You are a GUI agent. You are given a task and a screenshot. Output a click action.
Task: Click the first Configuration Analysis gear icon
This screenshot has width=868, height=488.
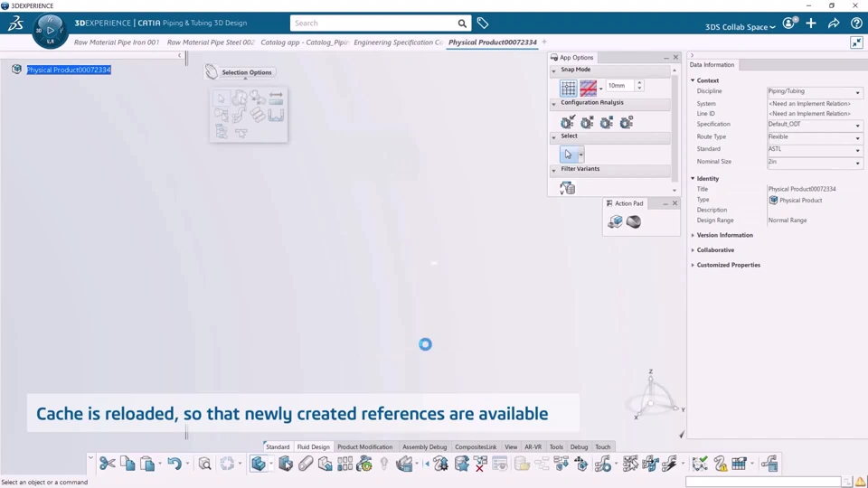[568, 122]
